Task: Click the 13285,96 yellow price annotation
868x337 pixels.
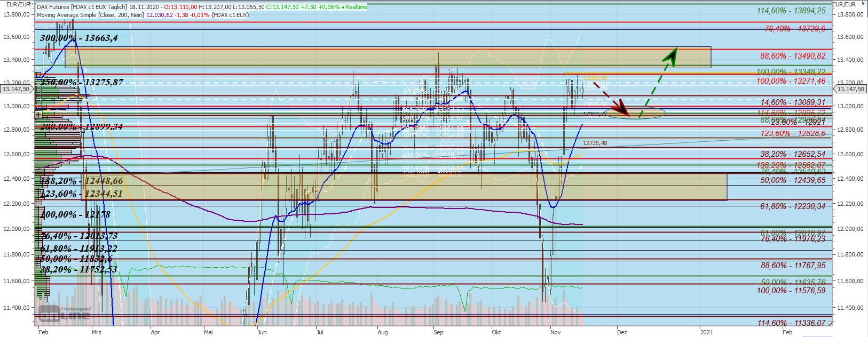Action: [595, 78]
